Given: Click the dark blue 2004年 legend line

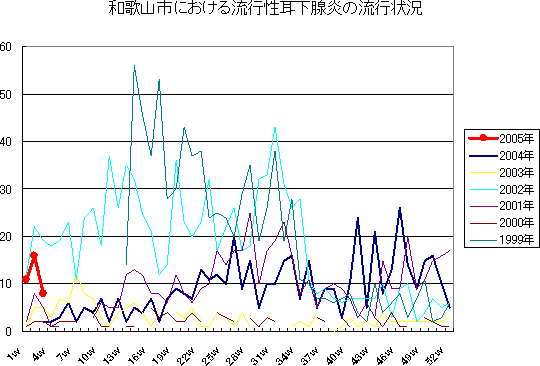Looking at the screenshot, I should pos(483,156).
